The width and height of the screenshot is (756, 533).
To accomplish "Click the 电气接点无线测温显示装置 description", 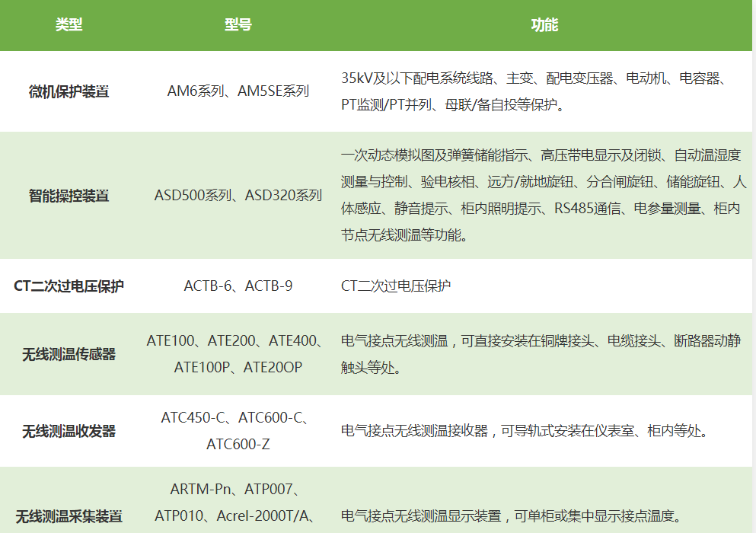I will coord(512,516).
